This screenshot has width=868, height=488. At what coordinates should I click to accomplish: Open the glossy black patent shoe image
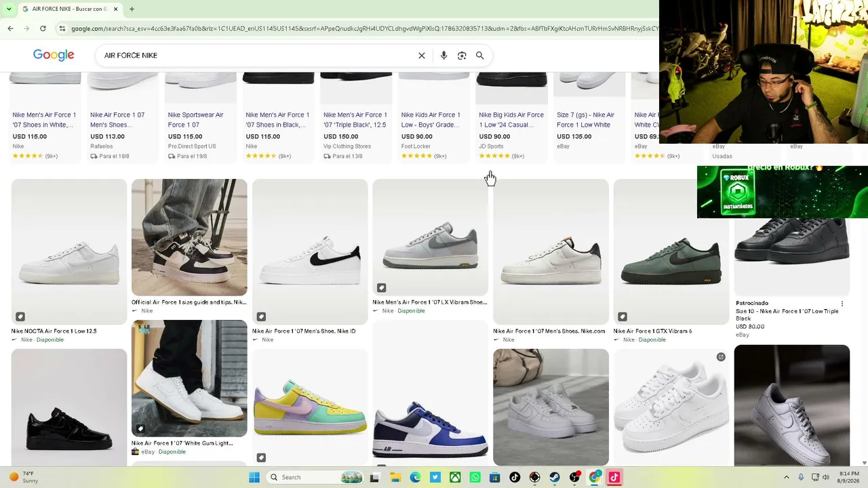(69, 407)
